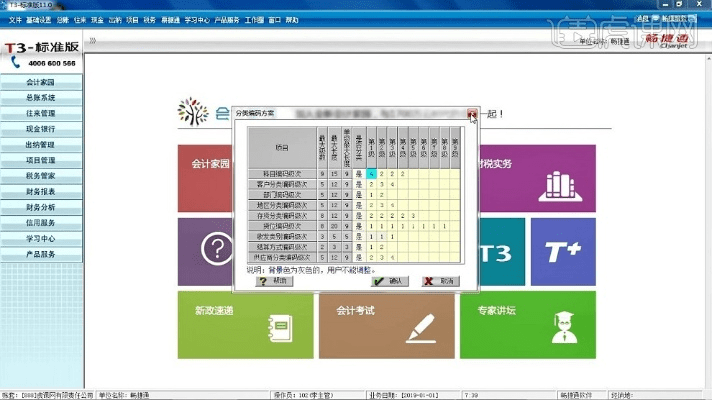Expand the navigation with the double-chevron arrow
This screenshot has height=400, width=712.
coord(93,40)
